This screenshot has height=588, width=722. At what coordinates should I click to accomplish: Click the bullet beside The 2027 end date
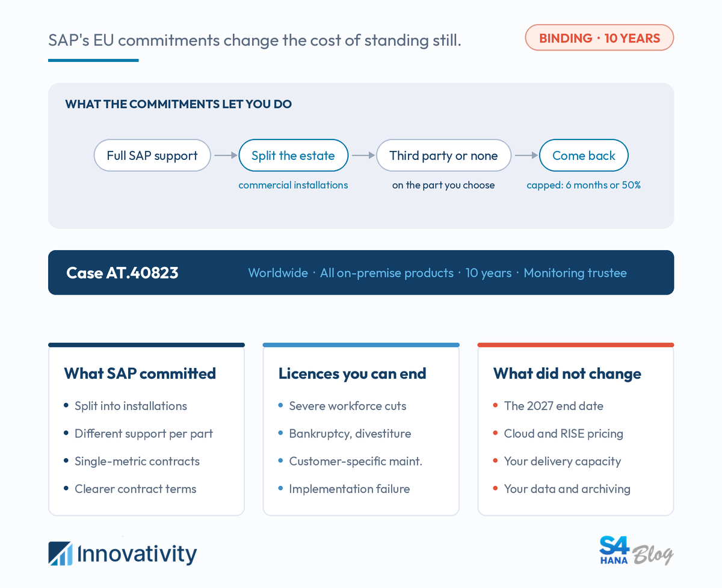pyautogui.click(x=496, y=406)
